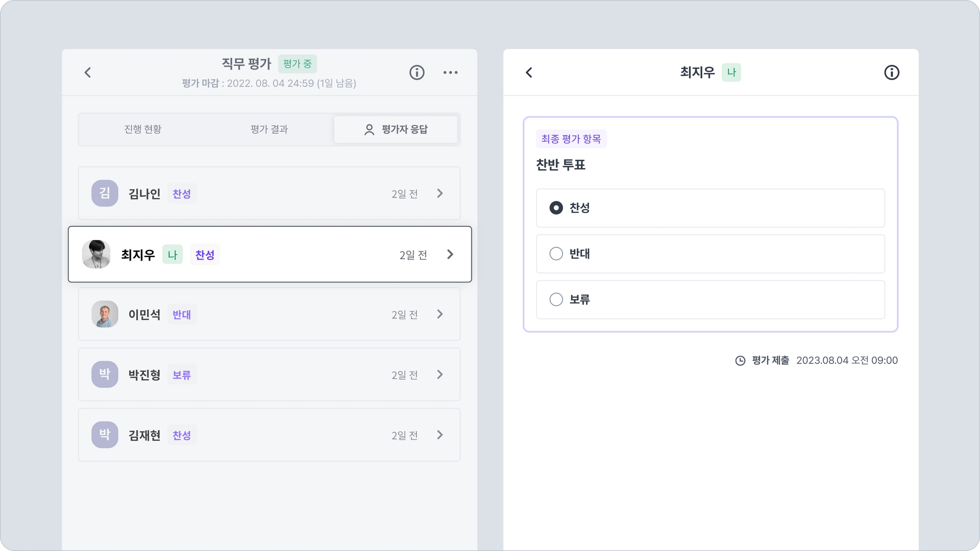Select the 찬성 radio option

[556, 208]
